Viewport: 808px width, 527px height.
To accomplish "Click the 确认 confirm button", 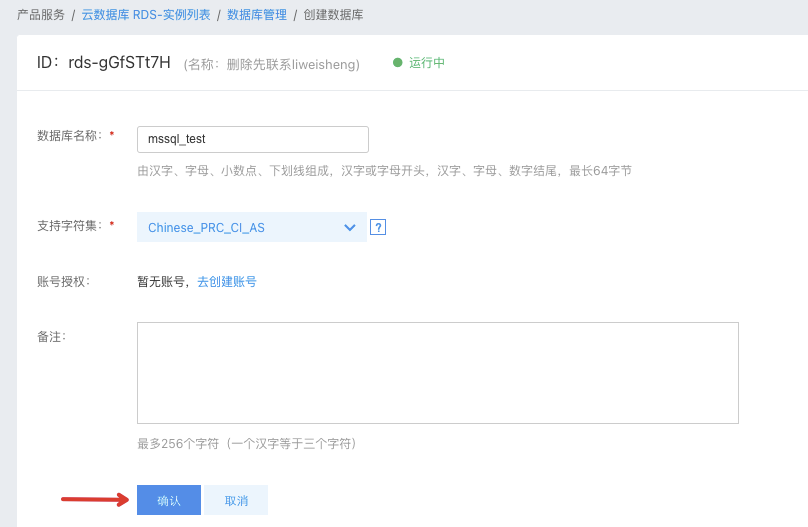I will tap(169, 500).
